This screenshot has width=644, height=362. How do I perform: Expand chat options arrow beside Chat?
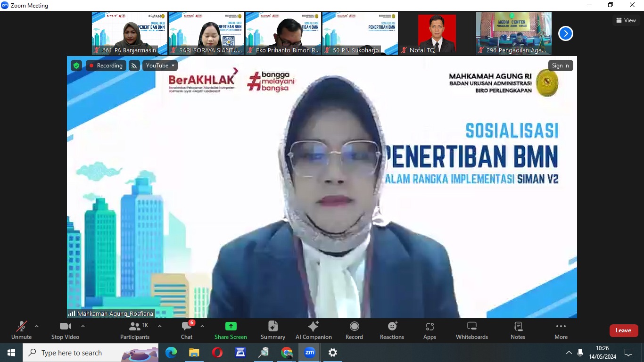click(x=202, y=326)
